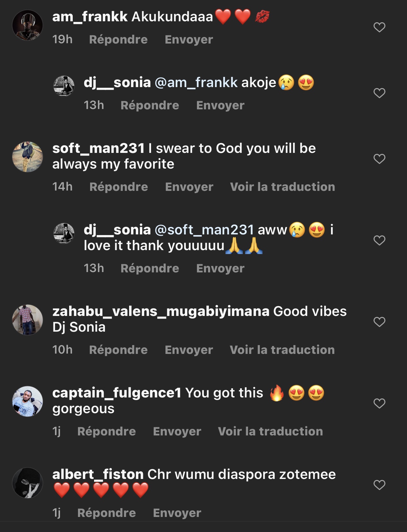Like am_frankk's Akukundaaa comment
This screenshot has width=407, height=532.
coord(379,27)
